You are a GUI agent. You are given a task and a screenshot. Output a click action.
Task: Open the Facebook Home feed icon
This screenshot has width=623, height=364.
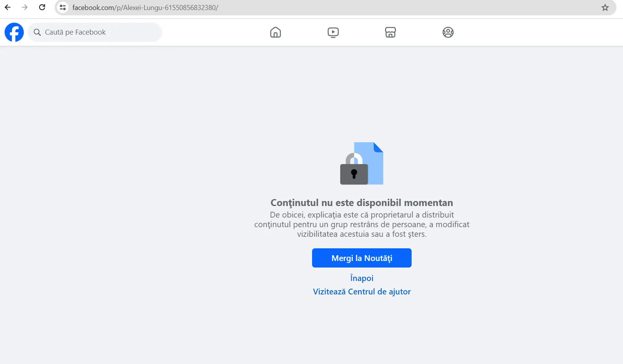pyautogui.click(x=275, y=32)
